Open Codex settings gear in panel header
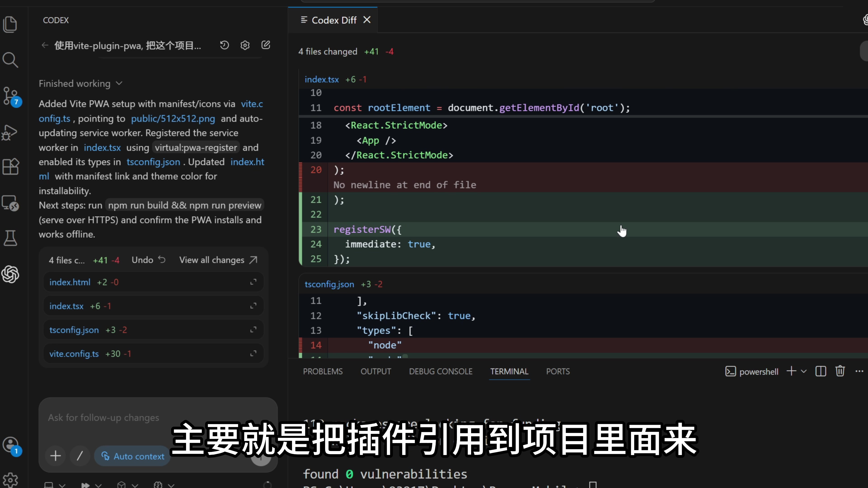 click(245, 45)
